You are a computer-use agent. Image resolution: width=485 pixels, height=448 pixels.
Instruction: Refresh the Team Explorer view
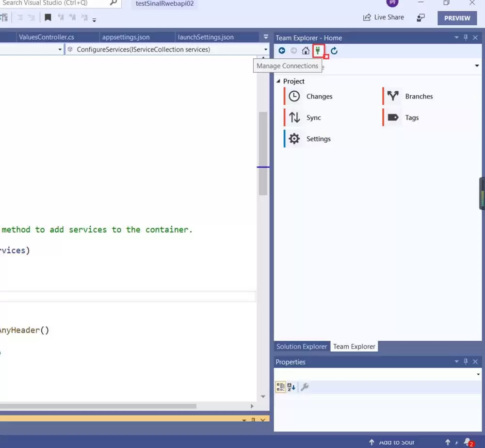pyautogui.click(x=334, y=50)
